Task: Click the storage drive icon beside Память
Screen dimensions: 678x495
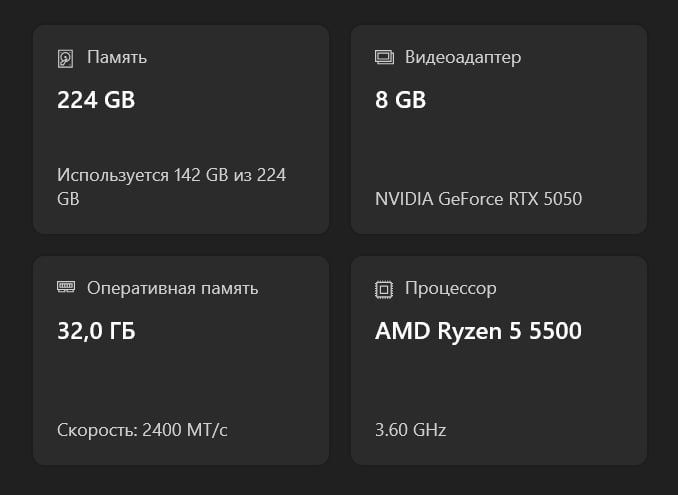Action: tap(66, 58)
